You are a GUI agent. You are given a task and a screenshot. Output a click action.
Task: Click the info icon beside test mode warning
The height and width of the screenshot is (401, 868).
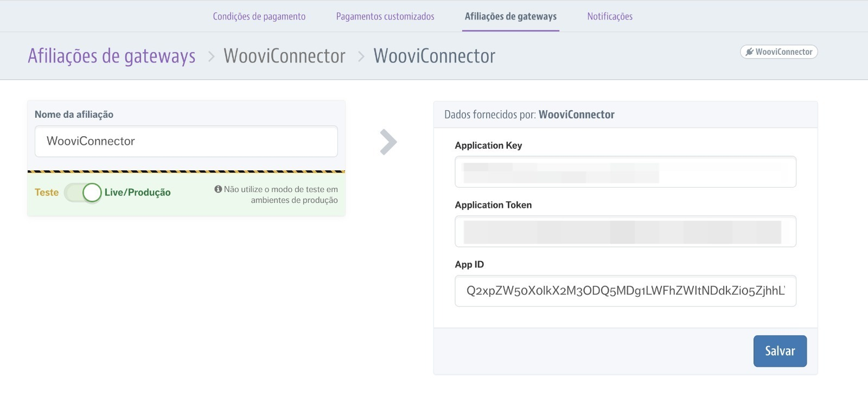(218, 189)
